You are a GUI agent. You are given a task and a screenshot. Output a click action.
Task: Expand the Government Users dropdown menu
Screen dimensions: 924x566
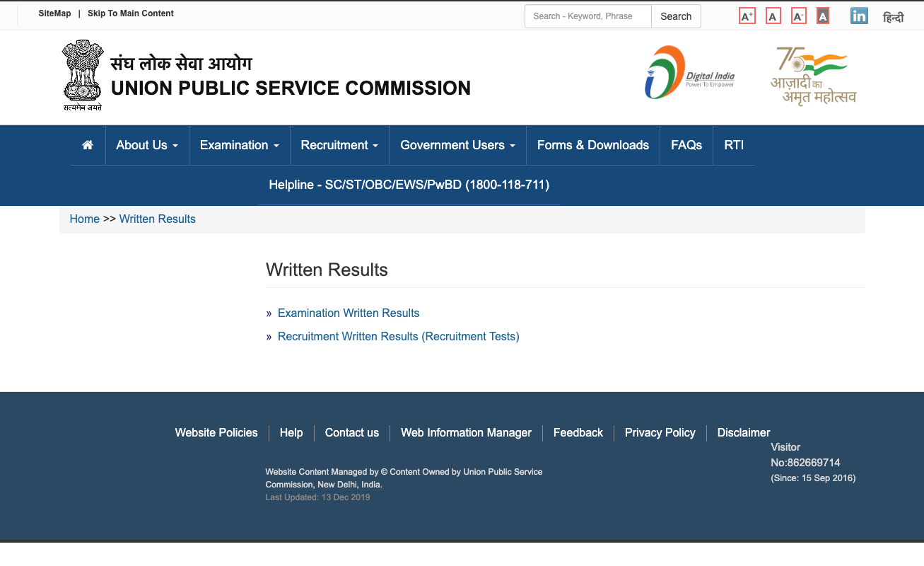click(x=457, y=145)
